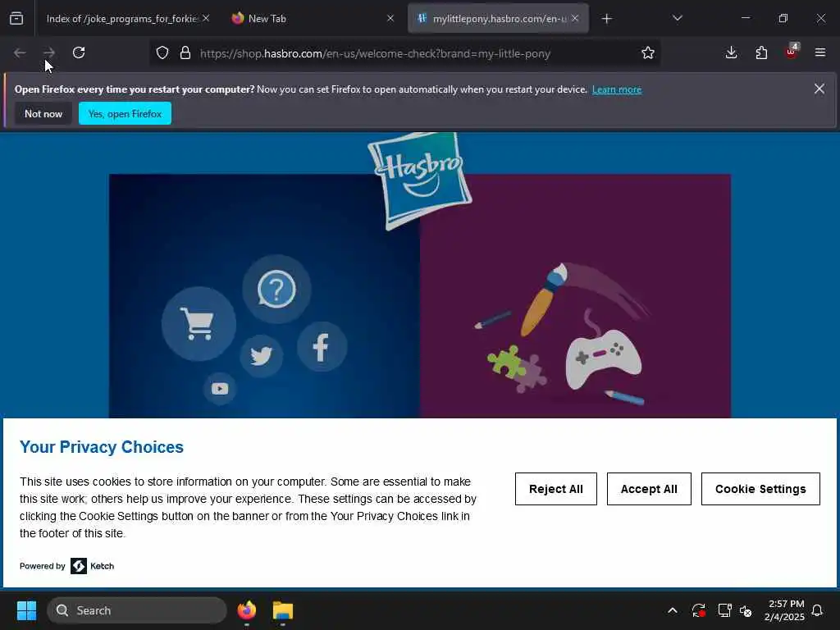
Task: Click the YouTube play icon
Action: (220, 388)
